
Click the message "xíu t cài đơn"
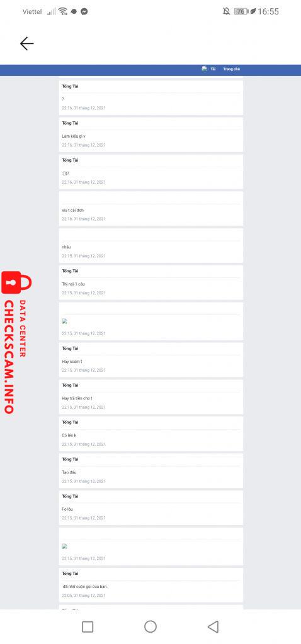[73, 210]
